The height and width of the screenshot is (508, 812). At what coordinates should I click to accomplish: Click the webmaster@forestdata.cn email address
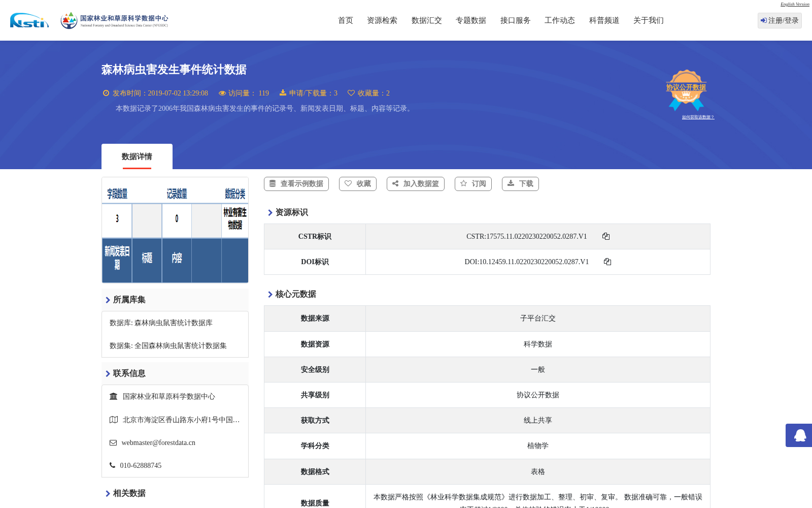coord(158,442)
